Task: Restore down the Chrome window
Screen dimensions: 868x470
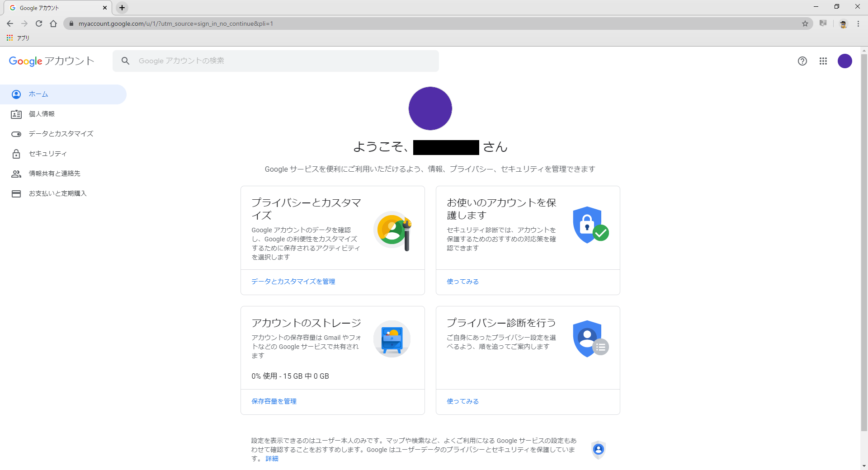Action: pyautogui.click(x=837, y=7)
